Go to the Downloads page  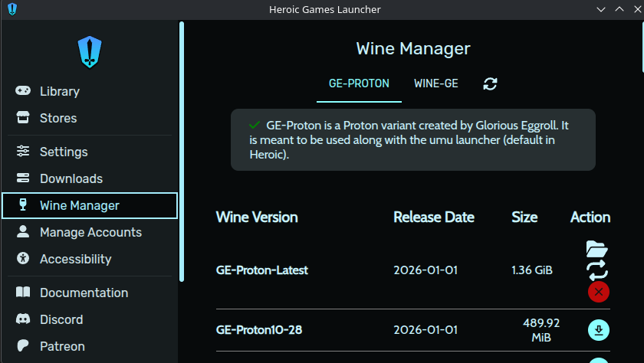click(90, 178)
